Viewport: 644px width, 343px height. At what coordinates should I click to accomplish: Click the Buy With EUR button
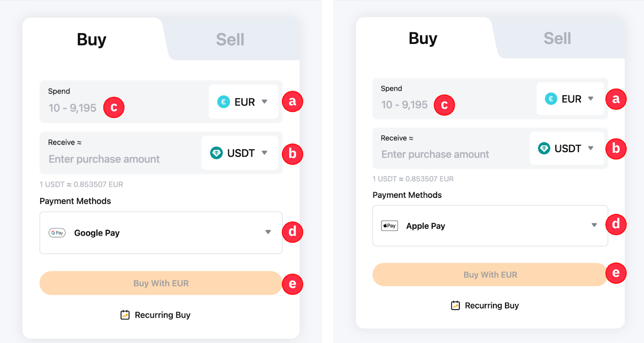point(161,283)
